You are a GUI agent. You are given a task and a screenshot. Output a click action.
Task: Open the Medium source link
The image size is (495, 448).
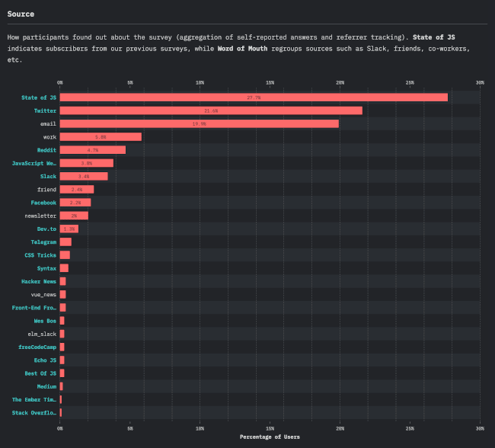[x=46, y=386]
